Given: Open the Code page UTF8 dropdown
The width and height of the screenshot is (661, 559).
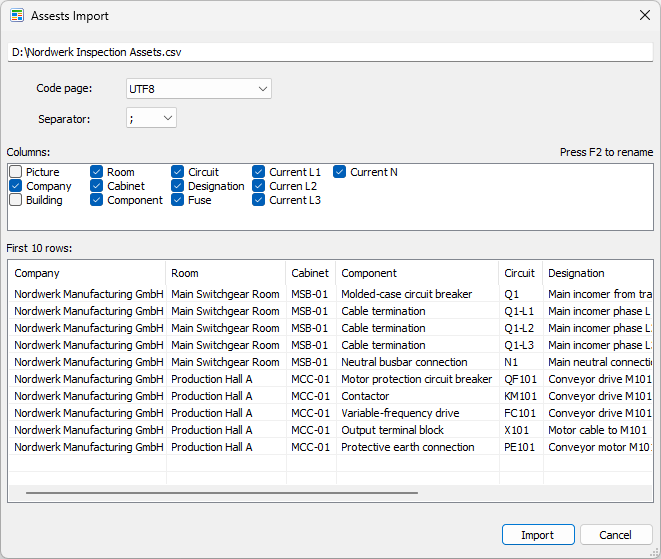Looking at the screenshot, I should pyautogui.click(x=199, y=89).
